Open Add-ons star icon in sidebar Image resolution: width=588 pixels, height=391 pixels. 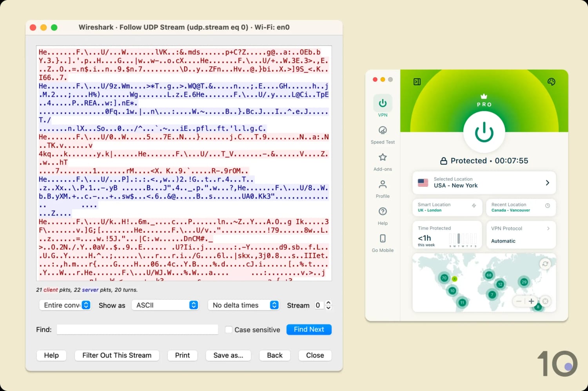click(x=383, y=157)
